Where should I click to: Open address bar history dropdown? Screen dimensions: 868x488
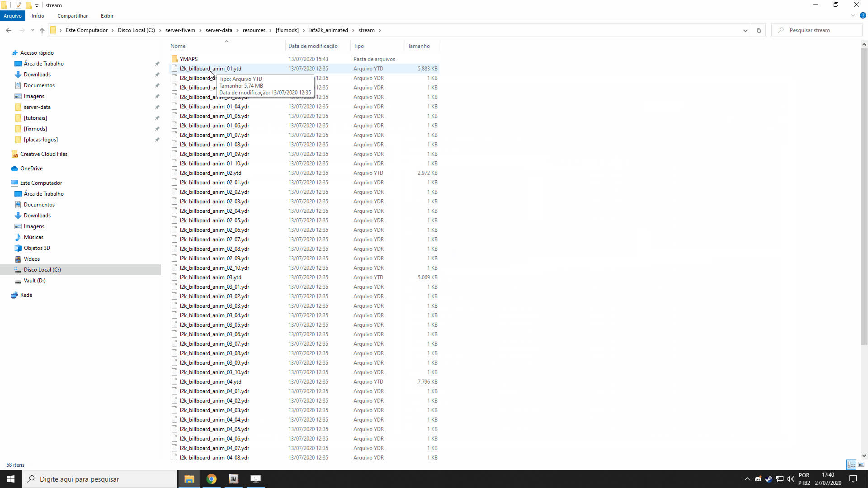click(745, 30)
